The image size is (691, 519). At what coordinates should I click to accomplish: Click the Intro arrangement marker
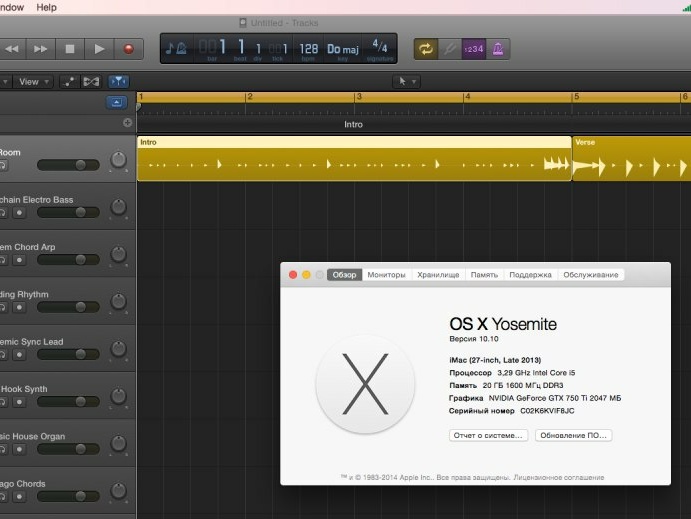[x=353, y=125]
